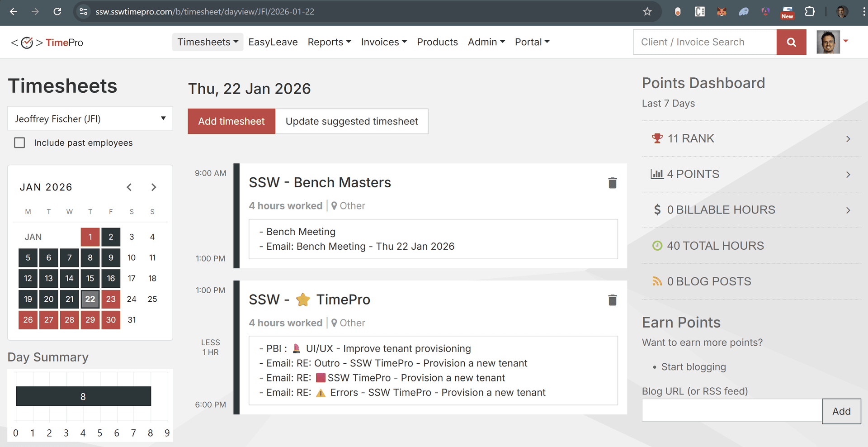Click the TimePro logo
The height and width of the screenshot is (447, 868).
(47, 43)
